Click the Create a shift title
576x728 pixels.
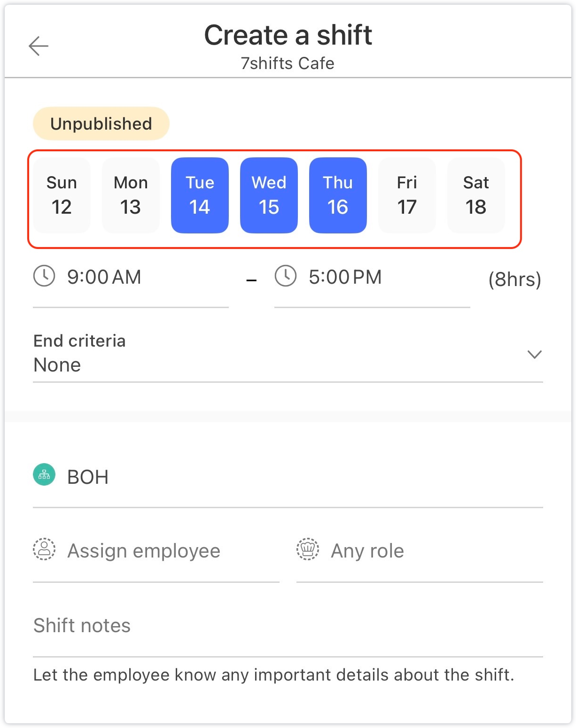point(288,35)
